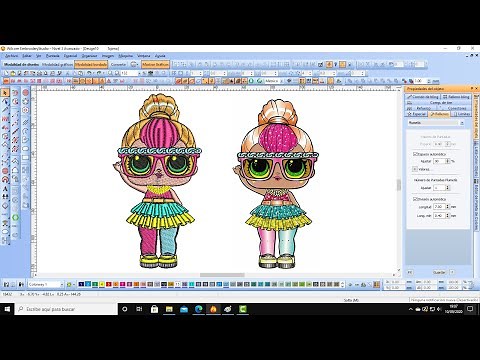Open the Archivo menu
480x360 pixels.
click(x=12, y=56)
